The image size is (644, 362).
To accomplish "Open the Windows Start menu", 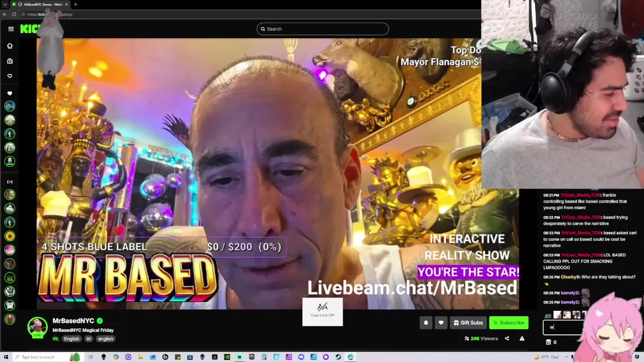I will [x=6, y=357].
